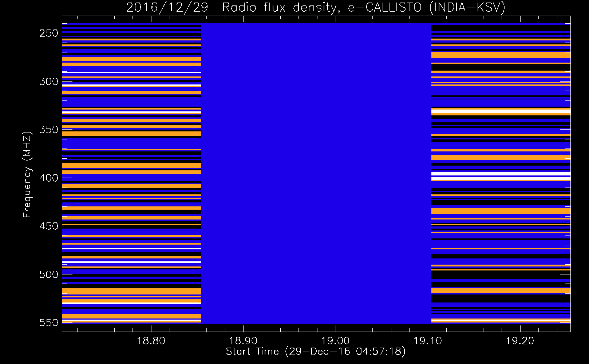
Task: Click the 400 frequency tick label
Action: [x=49, y=178]
